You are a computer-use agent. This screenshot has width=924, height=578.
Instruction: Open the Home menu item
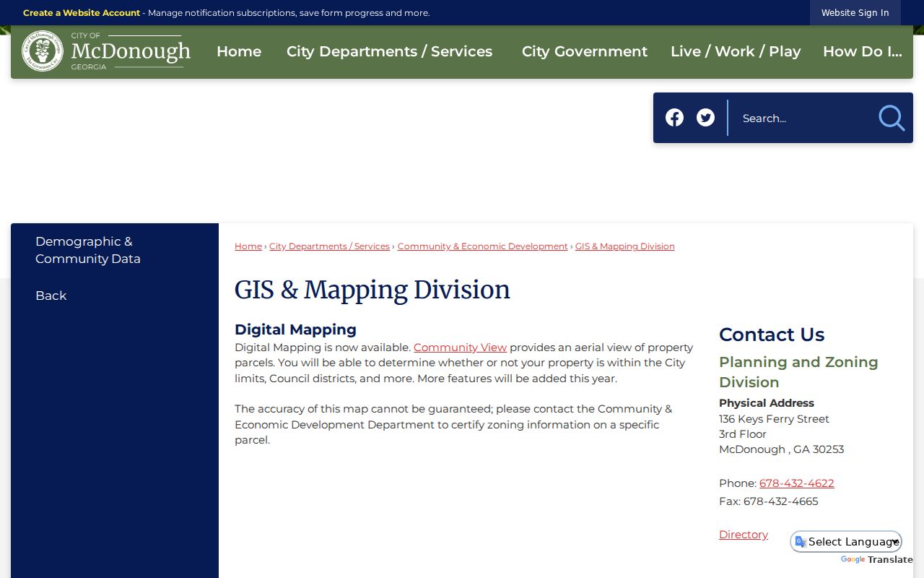coord(239,51)
